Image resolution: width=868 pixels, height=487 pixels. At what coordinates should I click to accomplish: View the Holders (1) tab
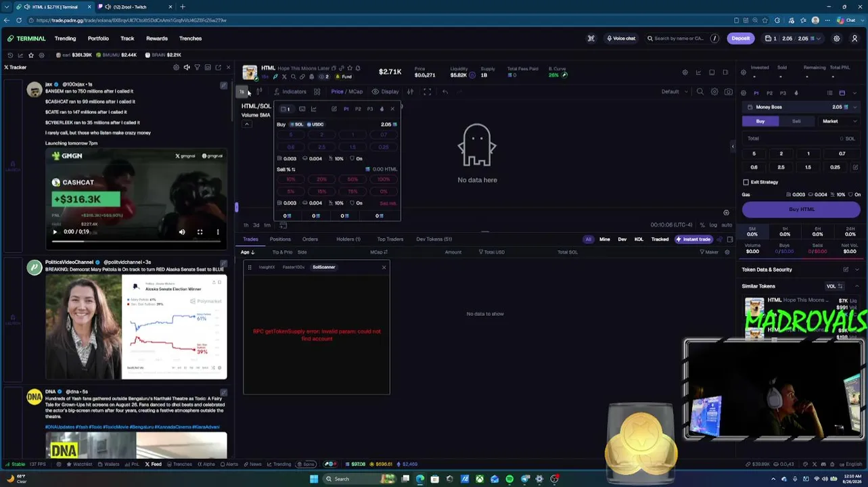coord(348,239)
